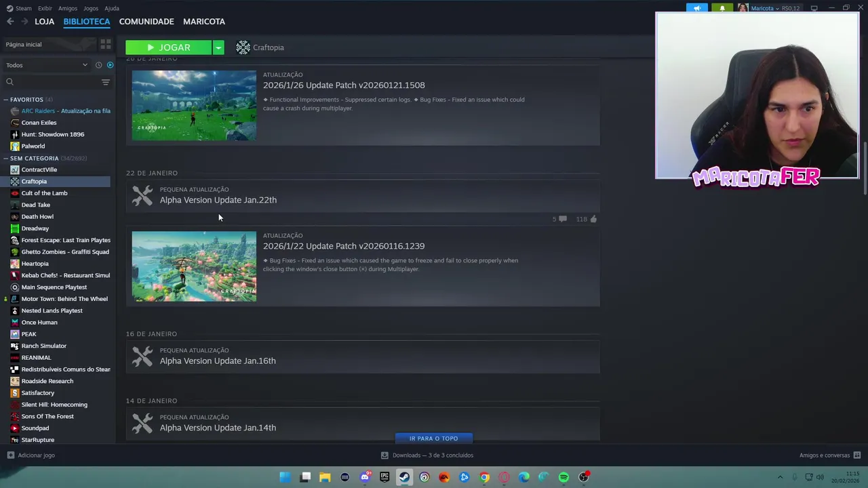Open the 26 January update thumbnail
The width and height of the screenshot is (868, 488).
click(194, 106)
